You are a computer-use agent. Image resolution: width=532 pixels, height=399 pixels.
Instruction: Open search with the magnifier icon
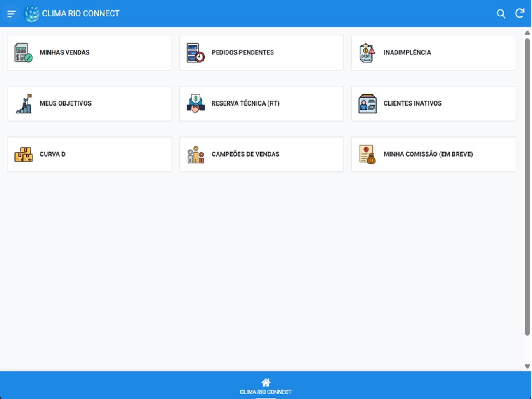point(501,14)
